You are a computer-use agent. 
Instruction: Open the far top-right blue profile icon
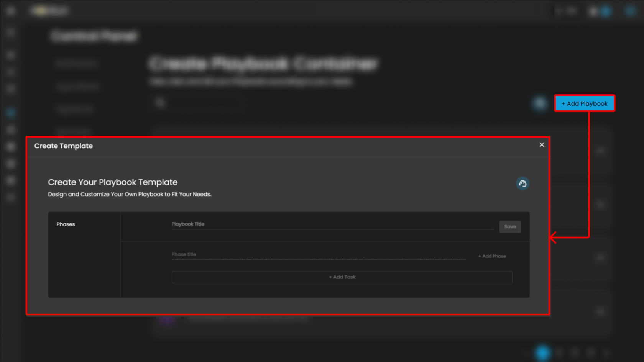(x=630, y=11)
